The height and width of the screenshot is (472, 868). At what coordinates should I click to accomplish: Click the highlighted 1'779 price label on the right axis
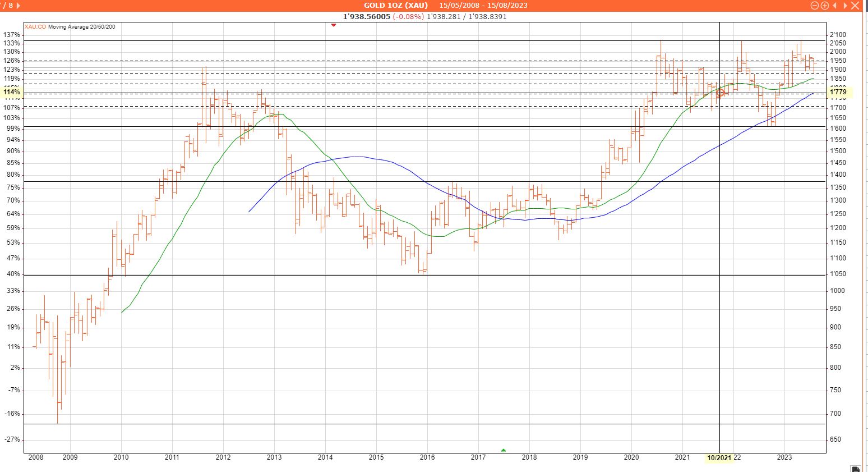point(838,92)
